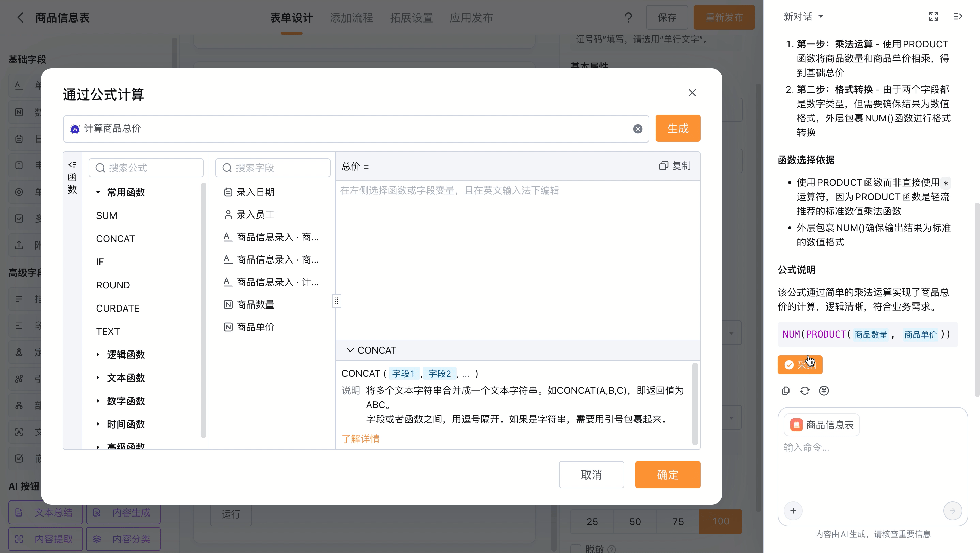Screen dimensions: 980x553
Task: Select width option 75
Action: pos(677,521)
